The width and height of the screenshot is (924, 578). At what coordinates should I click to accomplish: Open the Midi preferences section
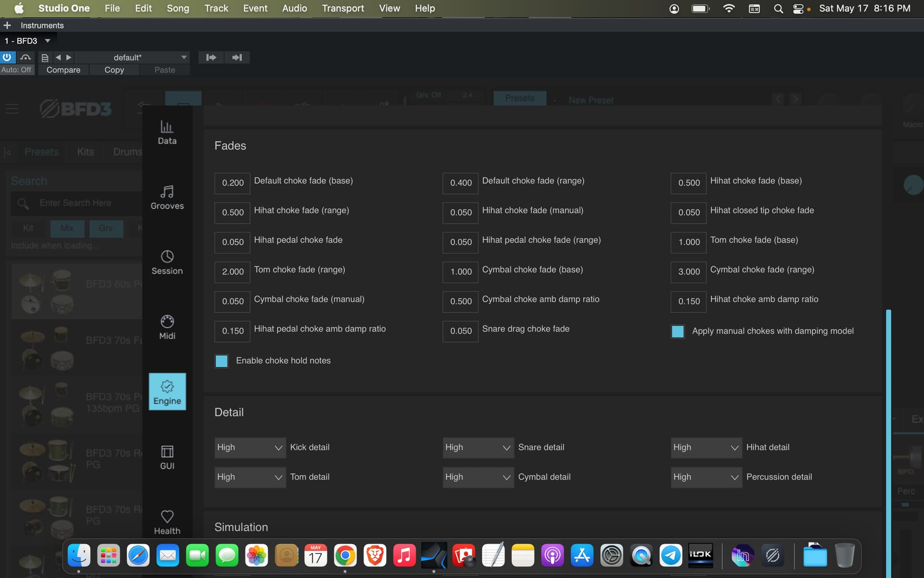click(167, 327)
